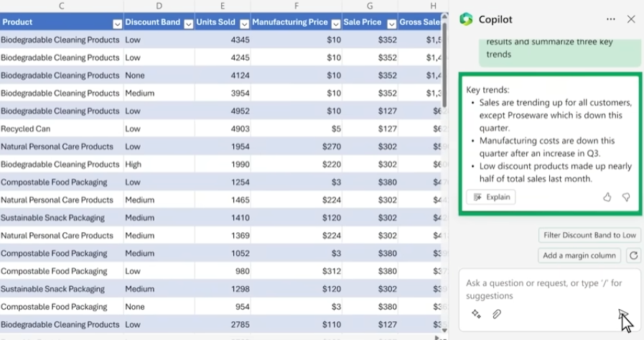This screenshot has width=644, height=340.
Task: Click the refresh suggestions icon
Action: click(x=633, y=255)
